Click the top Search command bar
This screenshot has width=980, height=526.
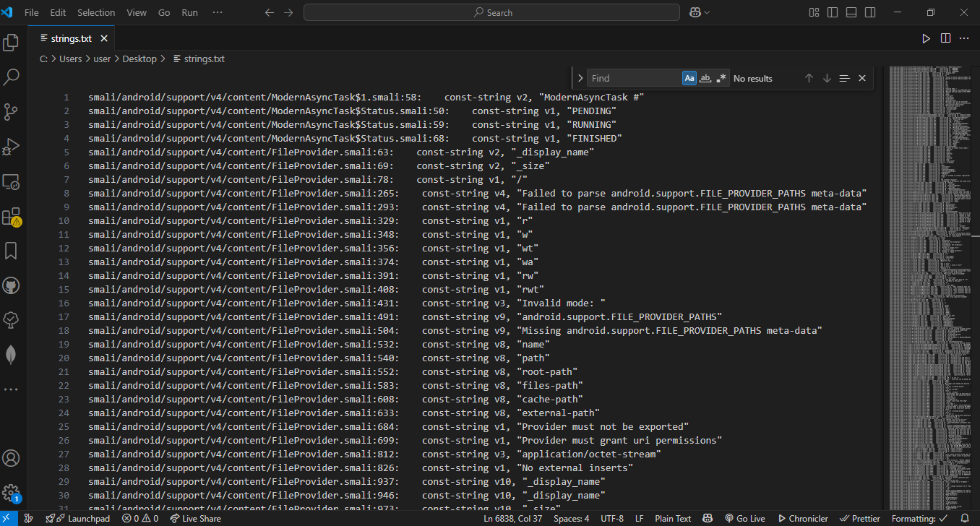(x=491, y=12)
